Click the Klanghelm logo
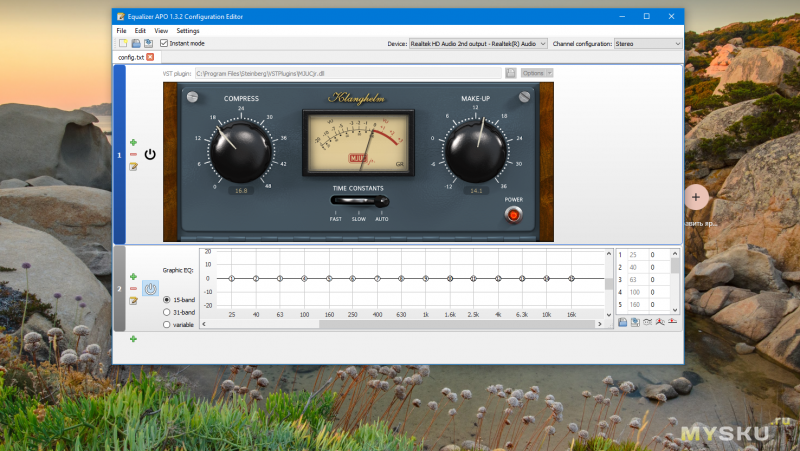 click(357, 98)
